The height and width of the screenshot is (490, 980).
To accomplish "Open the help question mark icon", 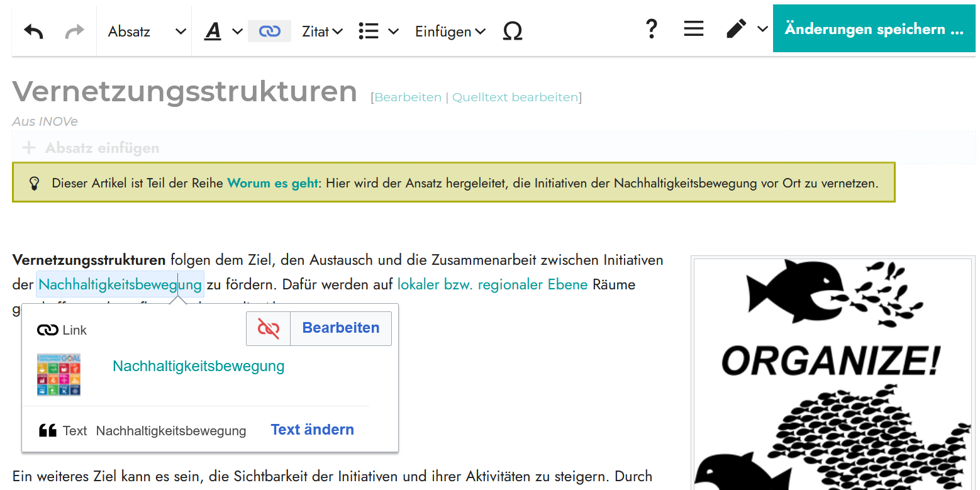I will (652, 30).
